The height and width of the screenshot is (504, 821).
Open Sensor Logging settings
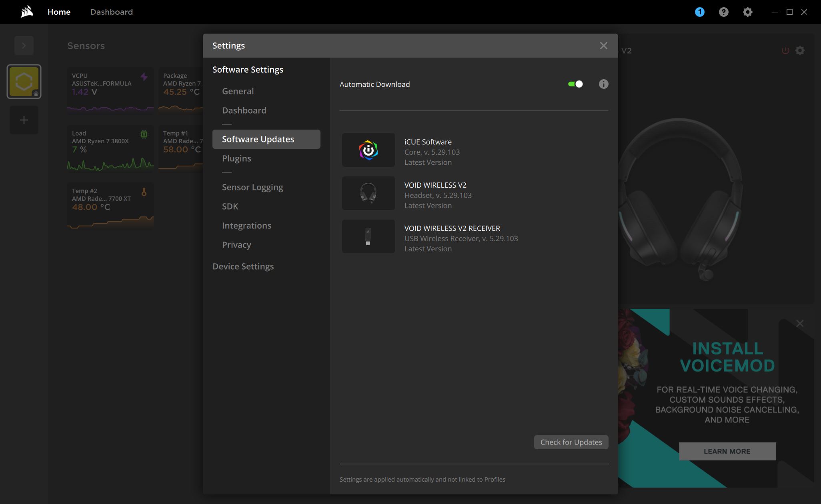point(252,187)
